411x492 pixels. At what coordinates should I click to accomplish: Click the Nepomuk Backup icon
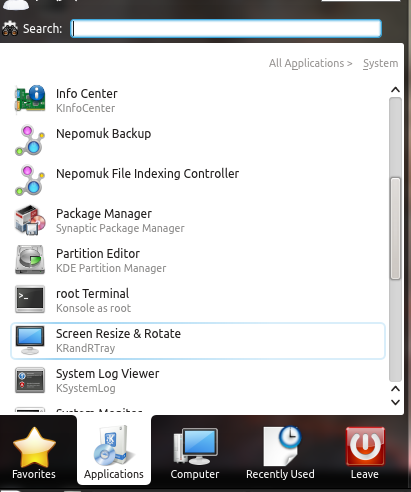[x=30, y=140]
